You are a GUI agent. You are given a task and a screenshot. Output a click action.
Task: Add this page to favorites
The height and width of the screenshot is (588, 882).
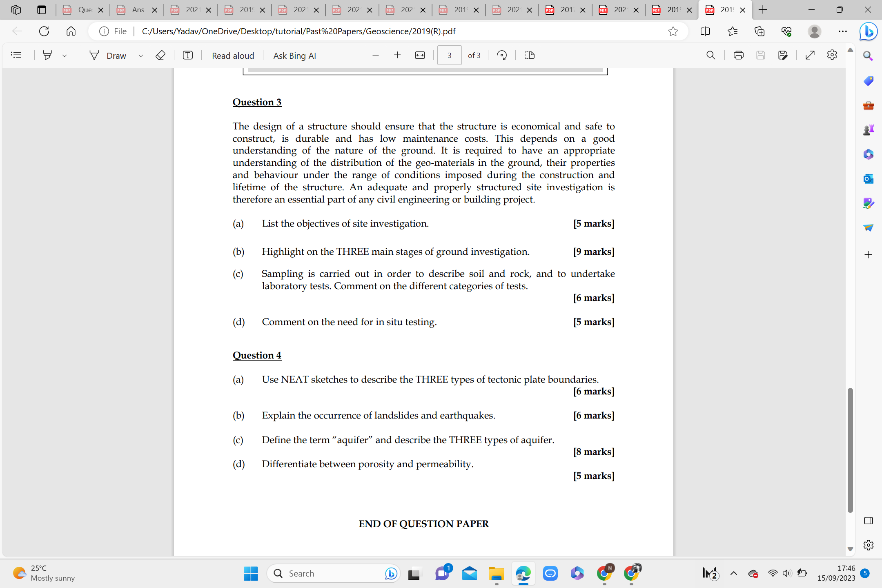(674, 31)
